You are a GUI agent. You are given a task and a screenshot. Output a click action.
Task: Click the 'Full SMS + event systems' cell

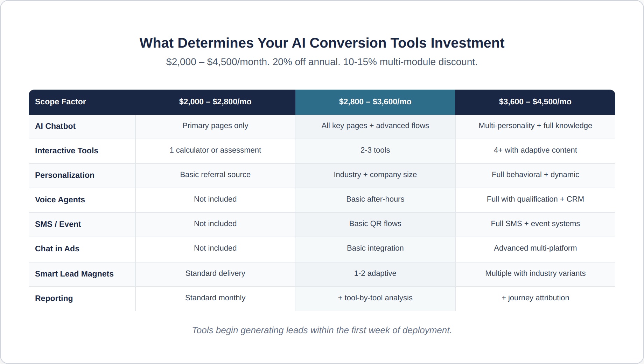coord(535,224)
